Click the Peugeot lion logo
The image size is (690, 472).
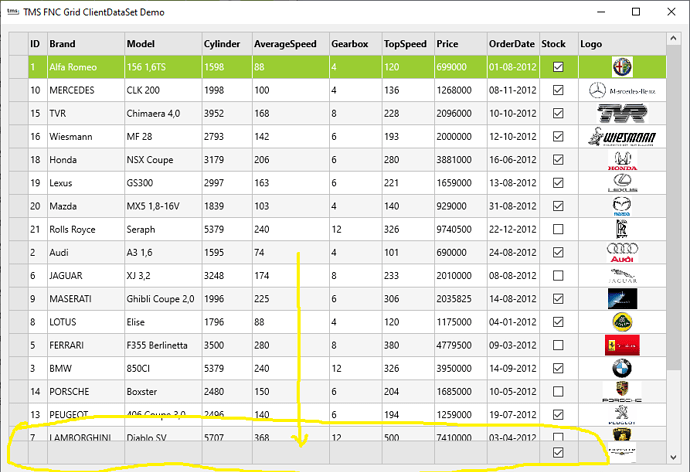[622, 415]
